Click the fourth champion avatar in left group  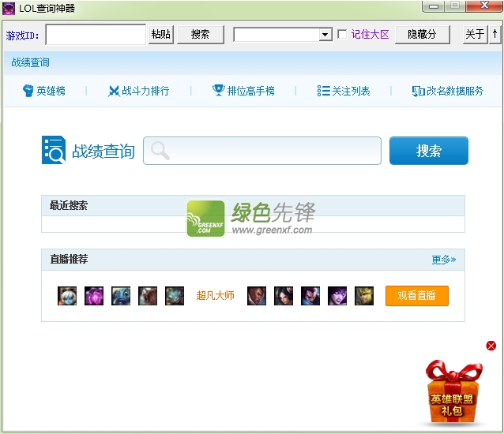coord(148,296)
